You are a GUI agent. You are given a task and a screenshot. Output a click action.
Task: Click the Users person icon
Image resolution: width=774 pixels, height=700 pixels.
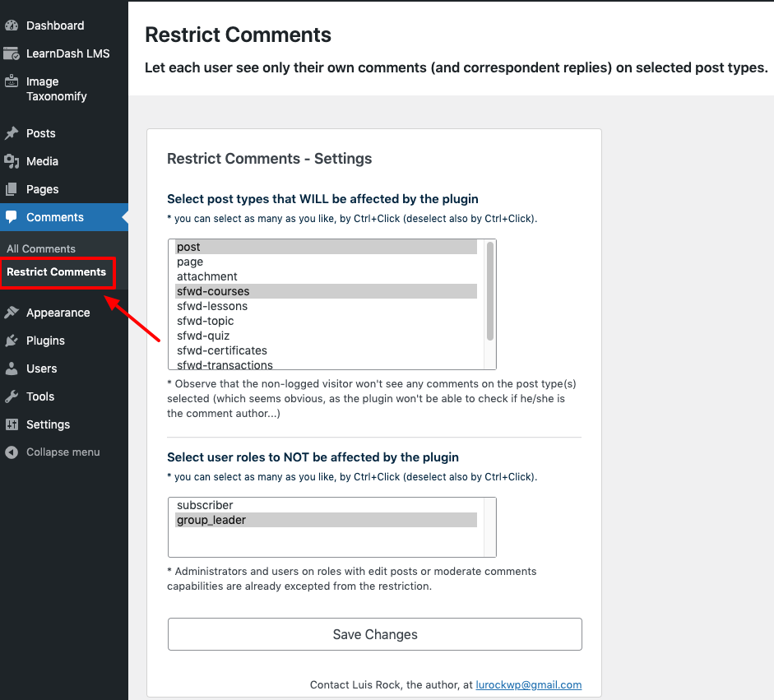12,369
